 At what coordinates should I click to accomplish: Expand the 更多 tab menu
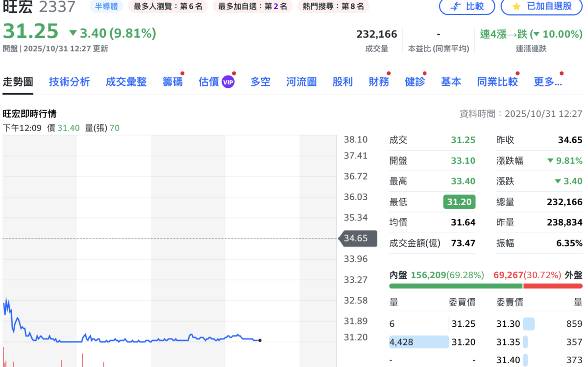(547, 82)
